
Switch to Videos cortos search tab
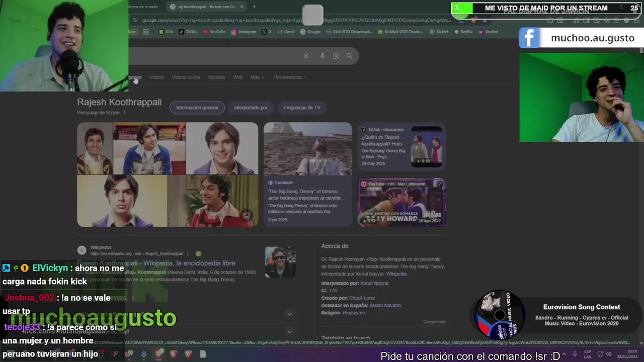point(186,77)
